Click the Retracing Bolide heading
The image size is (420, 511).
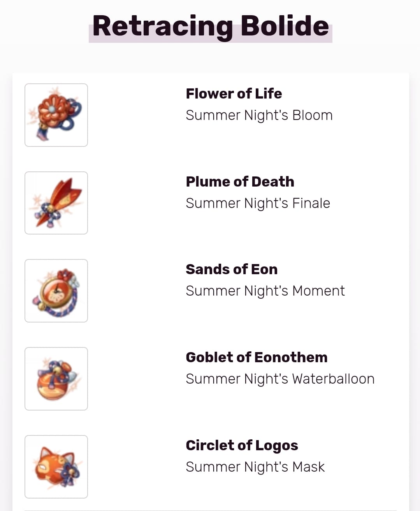[211, 26]
